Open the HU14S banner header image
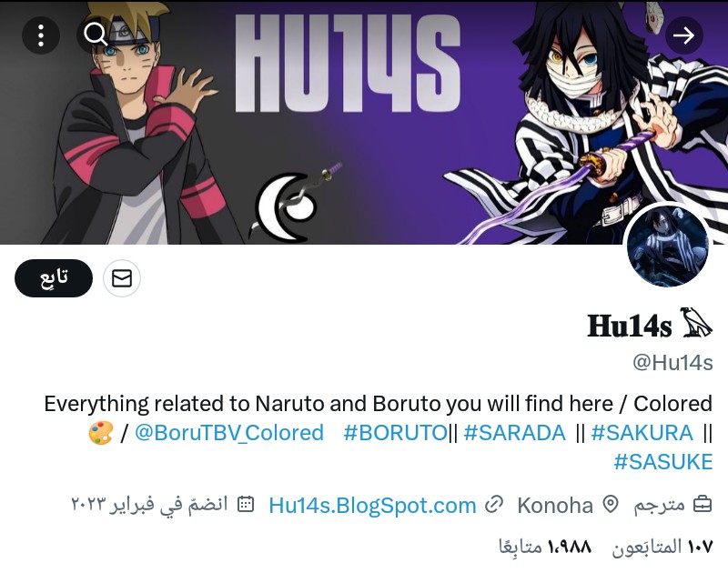 coord(364,122)
